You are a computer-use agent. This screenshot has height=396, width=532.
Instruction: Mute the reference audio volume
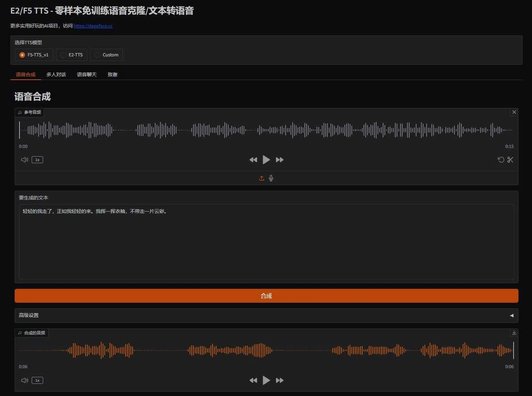click(x=24, y=160)
